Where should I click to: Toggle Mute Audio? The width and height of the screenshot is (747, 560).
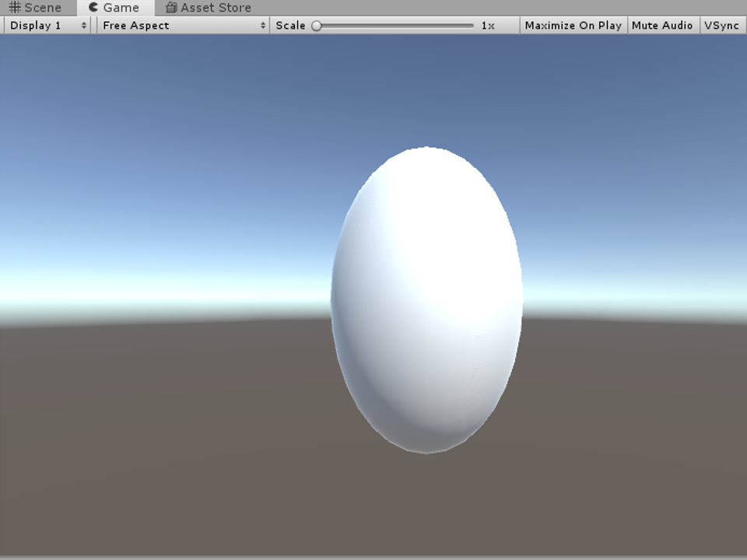coord(662,25)
